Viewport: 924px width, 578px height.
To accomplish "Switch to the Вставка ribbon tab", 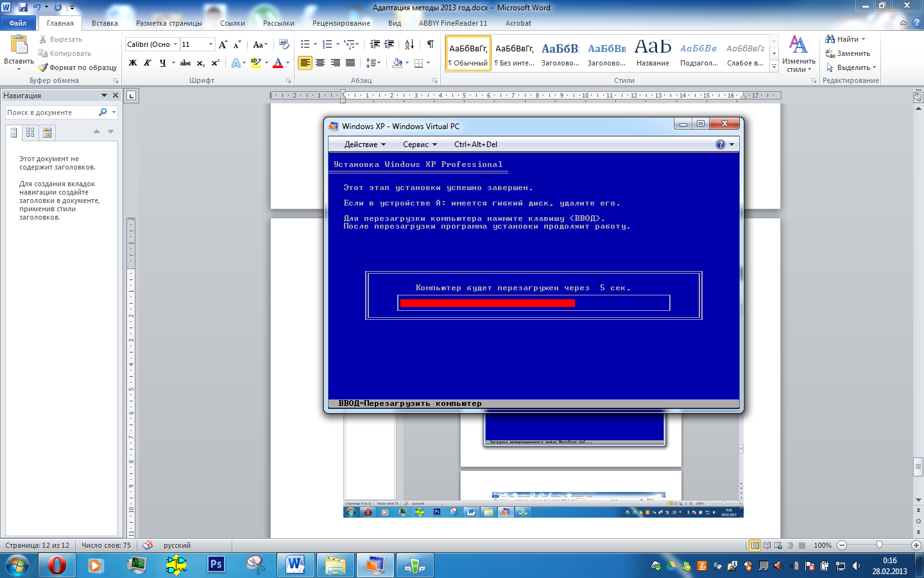I will tap(105, 23).
